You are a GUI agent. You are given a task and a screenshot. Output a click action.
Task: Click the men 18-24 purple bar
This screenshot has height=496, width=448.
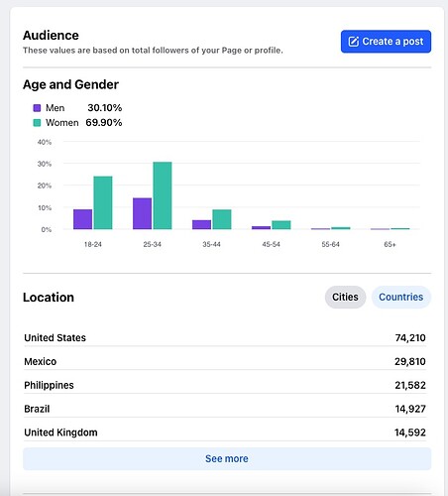82,219
